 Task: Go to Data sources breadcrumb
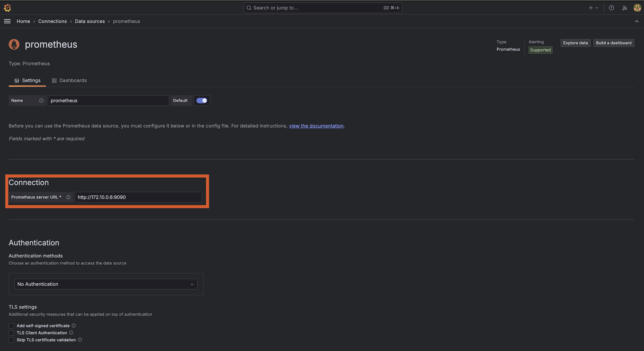coord(90,21)
